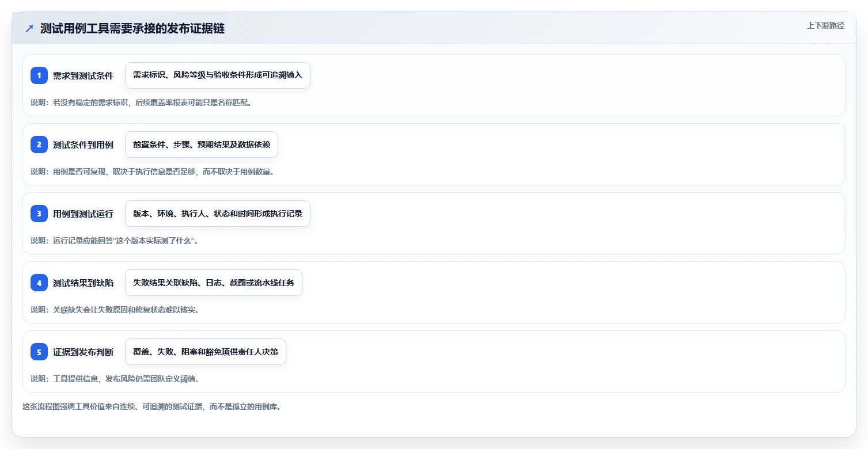Select the 测试结果到缺陷 step title
868x449 pixels.
coord(83,283)
